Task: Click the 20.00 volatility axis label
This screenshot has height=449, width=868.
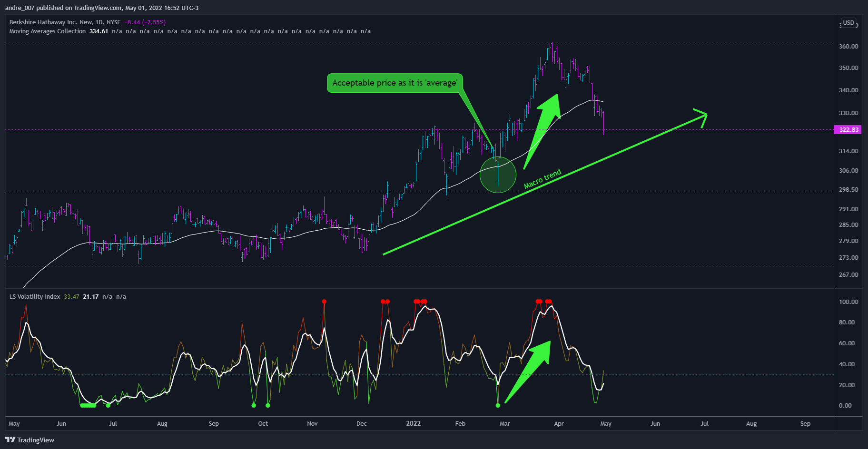Action: tap(847, 385)
